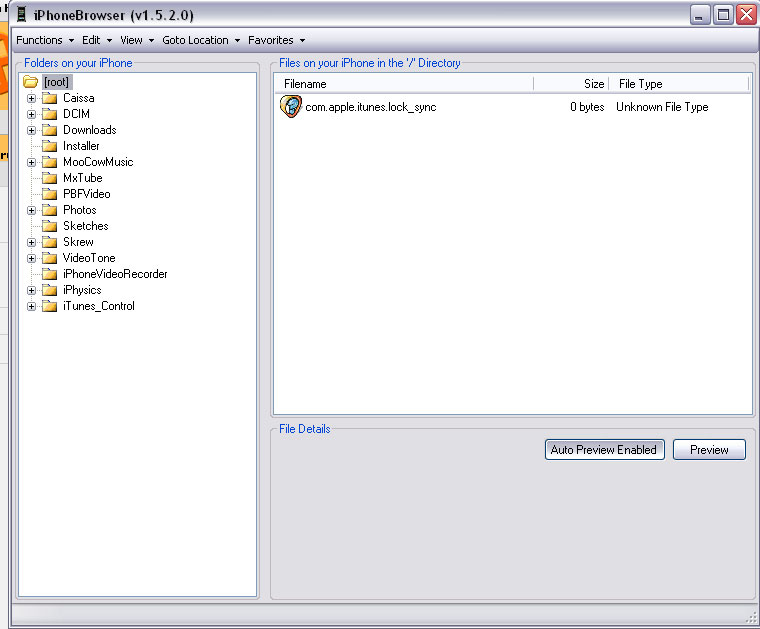Expand the VideoTone folder node
This screenshot has width=760, height=629.
(x=32, y=258)
